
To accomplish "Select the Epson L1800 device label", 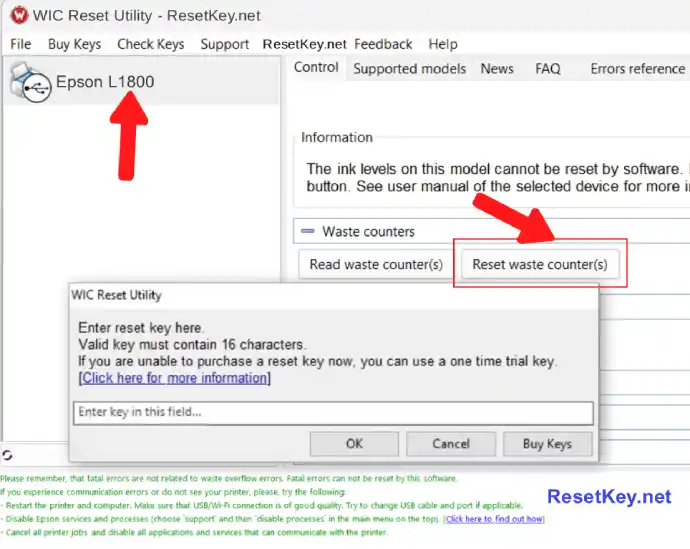I will click(x=105, y=82).
